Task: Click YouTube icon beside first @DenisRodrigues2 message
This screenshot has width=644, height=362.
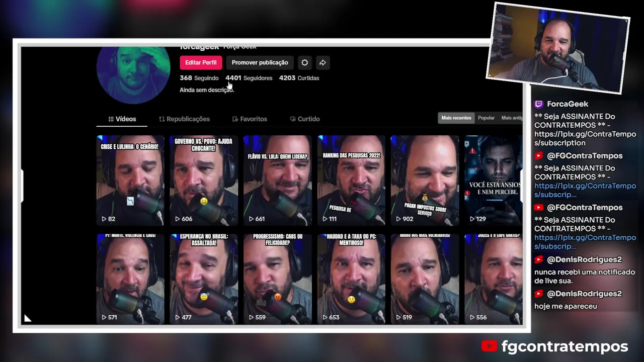Action: click(539, 259)
